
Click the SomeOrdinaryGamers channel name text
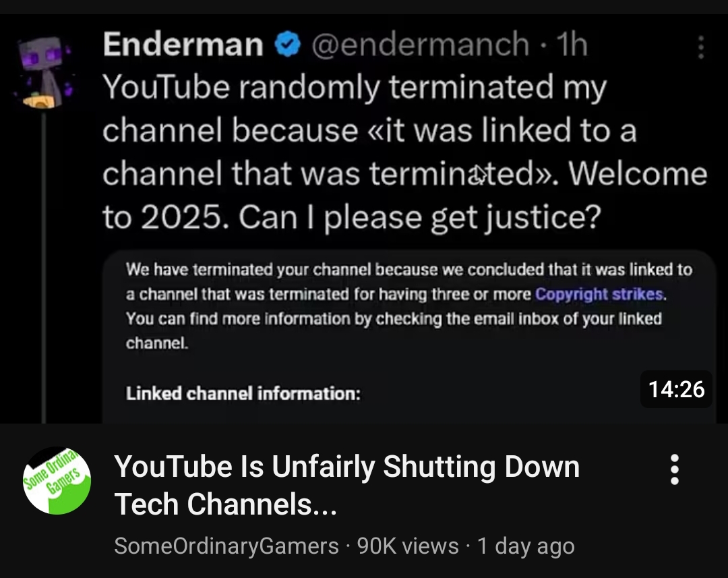(226, 546)
